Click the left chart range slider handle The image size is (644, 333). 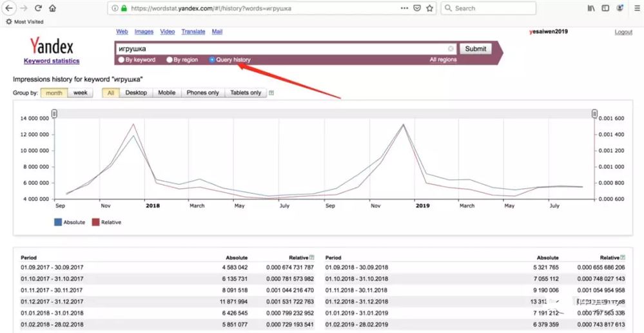54,114
